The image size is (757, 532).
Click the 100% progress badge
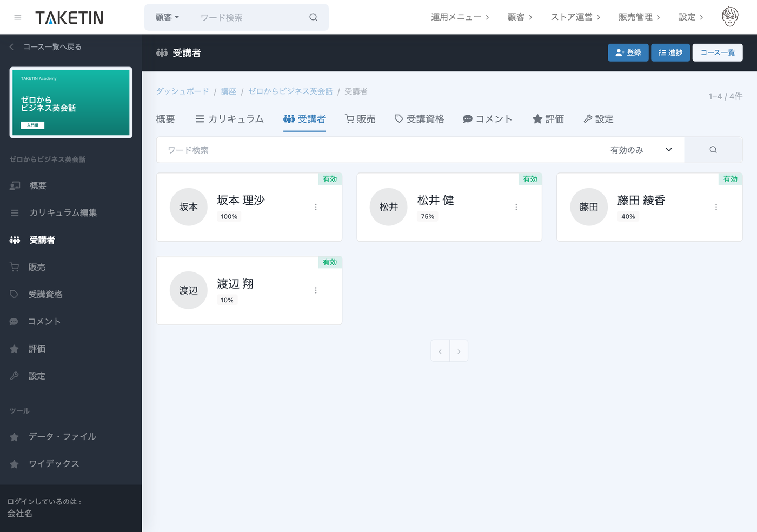229,216
